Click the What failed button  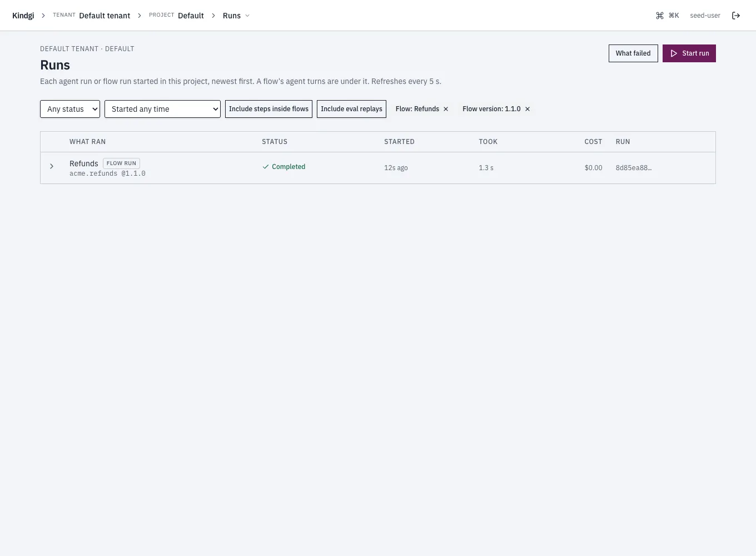[x=633, y=53]
